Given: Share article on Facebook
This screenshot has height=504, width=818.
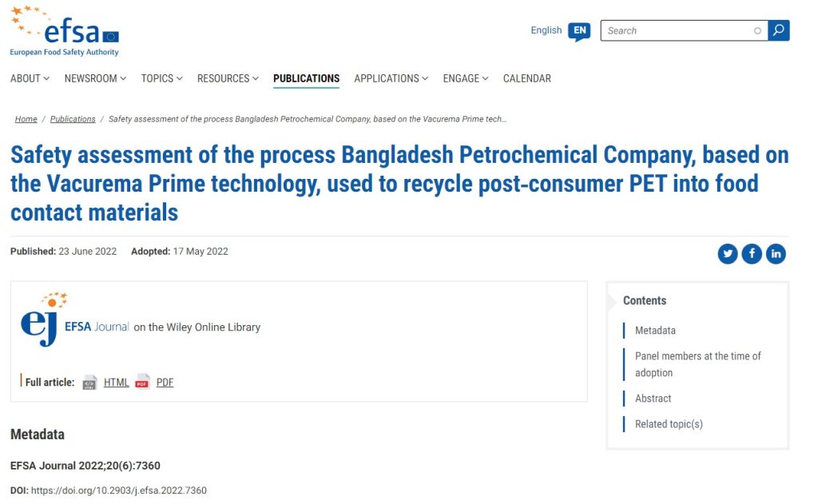Looking at the screenshot, I should 752,254.
